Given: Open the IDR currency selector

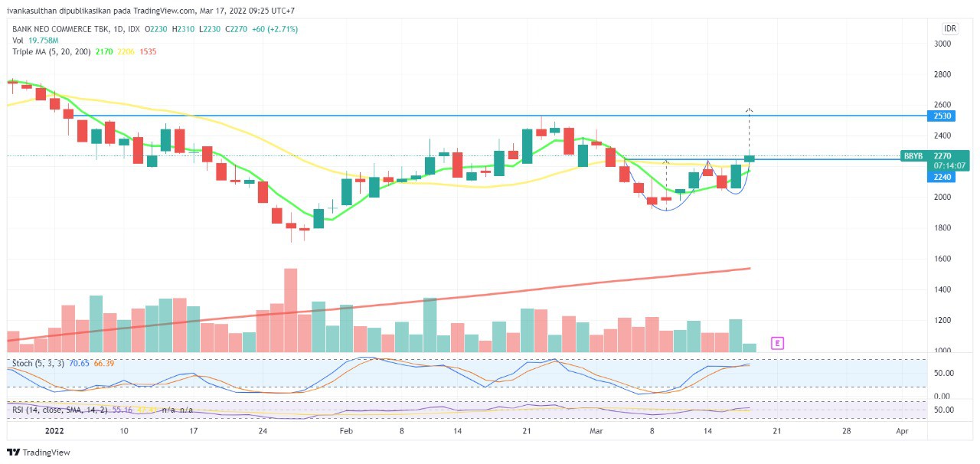Looking at the screenshot, I should [950, 29].
